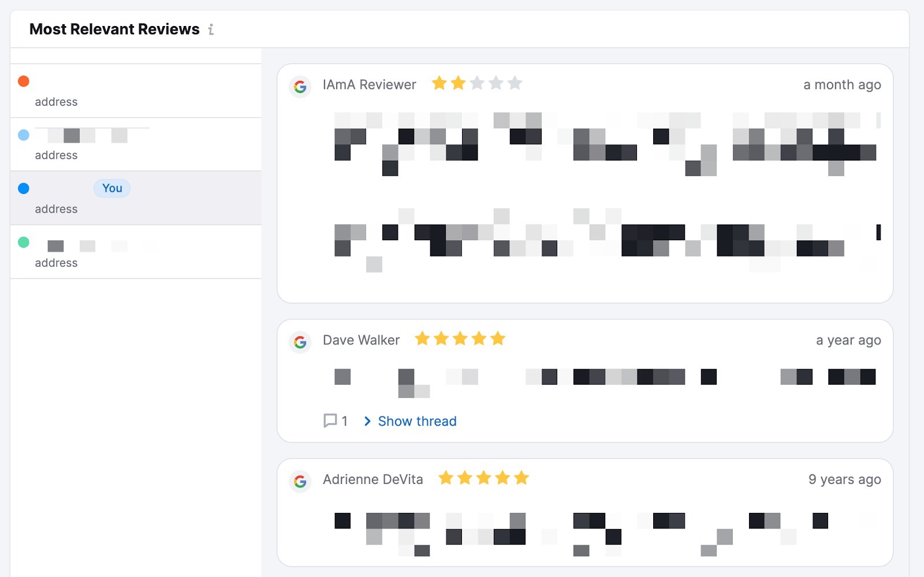Viewport: 924px width, 577px height.
Task: Click the Google logo on Dave Walker's review
Action: [300, 342]
